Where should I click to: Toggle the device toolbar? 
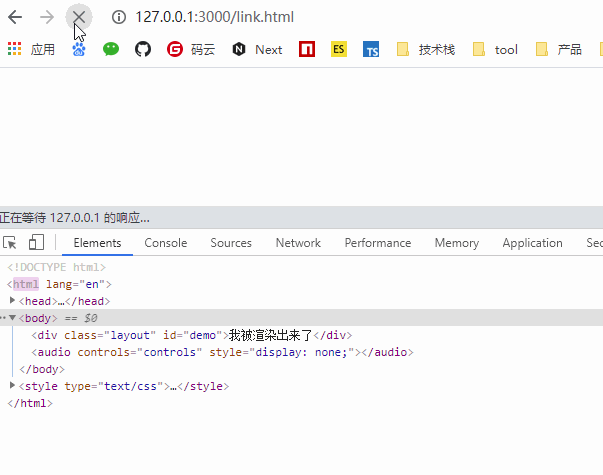click(36, 243)
